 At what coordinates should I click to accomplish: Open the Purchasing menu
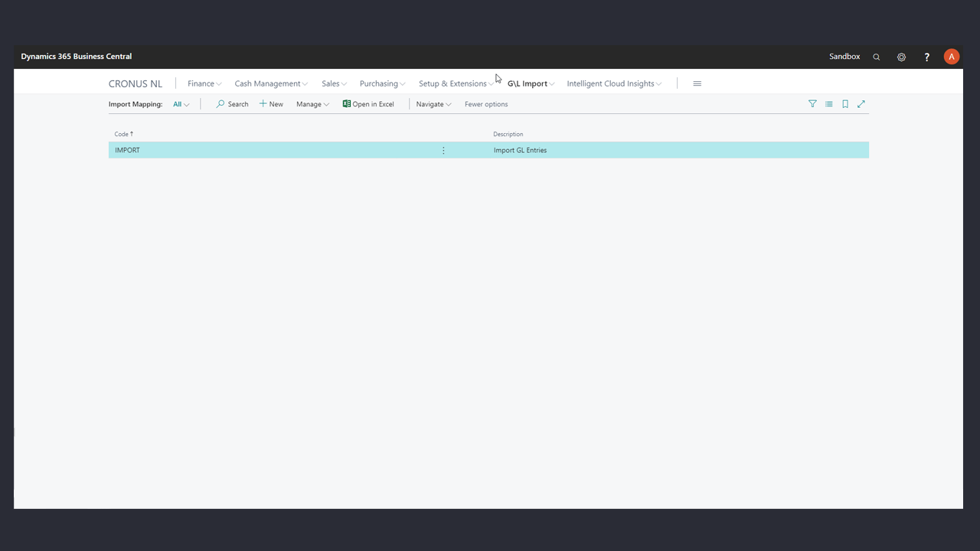[x=382, y=83]
